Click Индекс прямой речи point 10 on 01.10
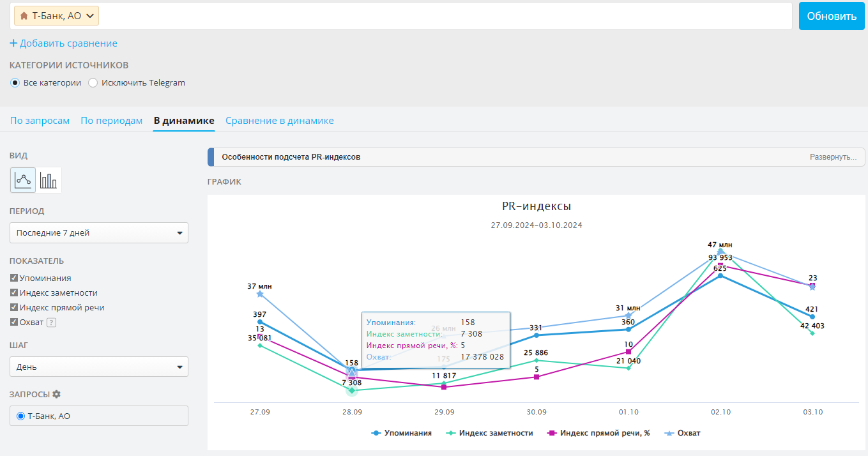This screenshot has height=456, width=868. click(628, 352)
